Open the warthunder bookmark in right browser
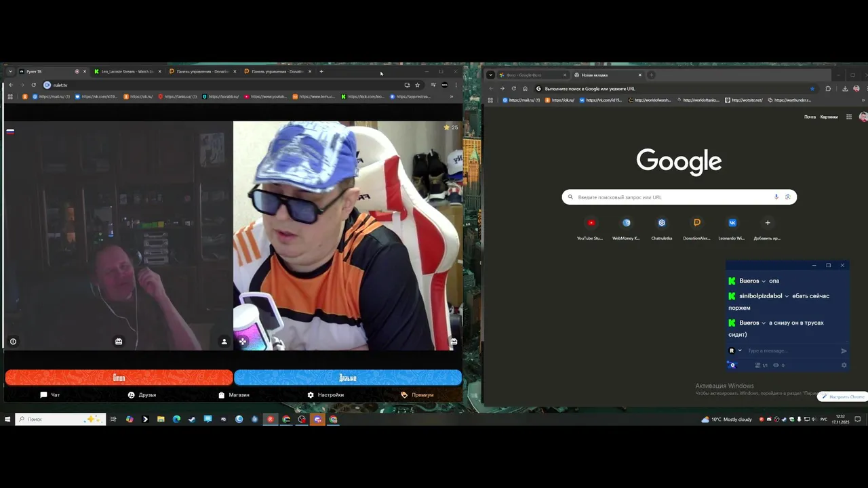Image resolution: width=868 pixels, height=488 pixels. coord(789,100)
